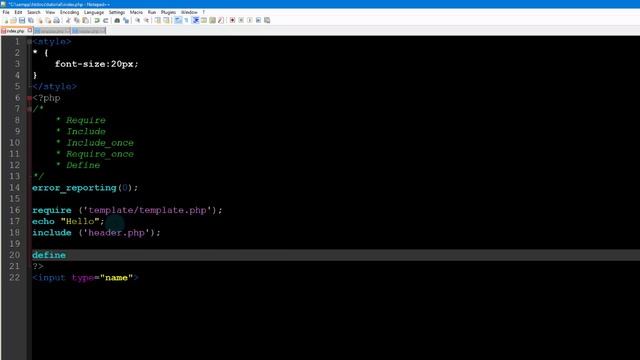Open the ? help menu
The height and width of the screenshot is (360, 640).
(x=204, y=12)
